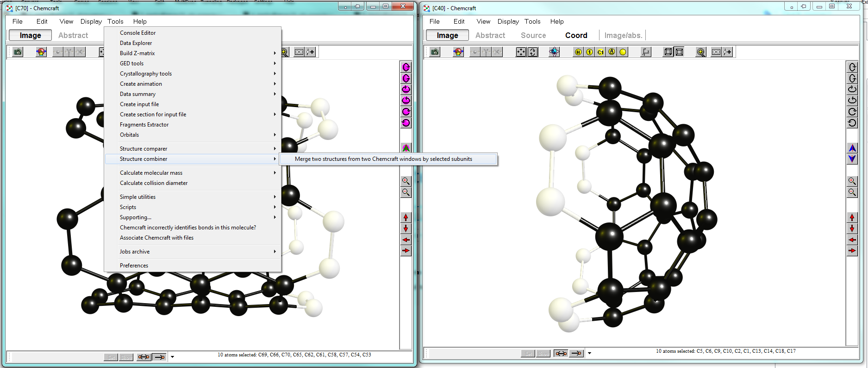Toggle the yellow C1 labels button
Image resolution: width=868 pixels, height=368 pixels.
pyautogui.click(x=600, y=52)
